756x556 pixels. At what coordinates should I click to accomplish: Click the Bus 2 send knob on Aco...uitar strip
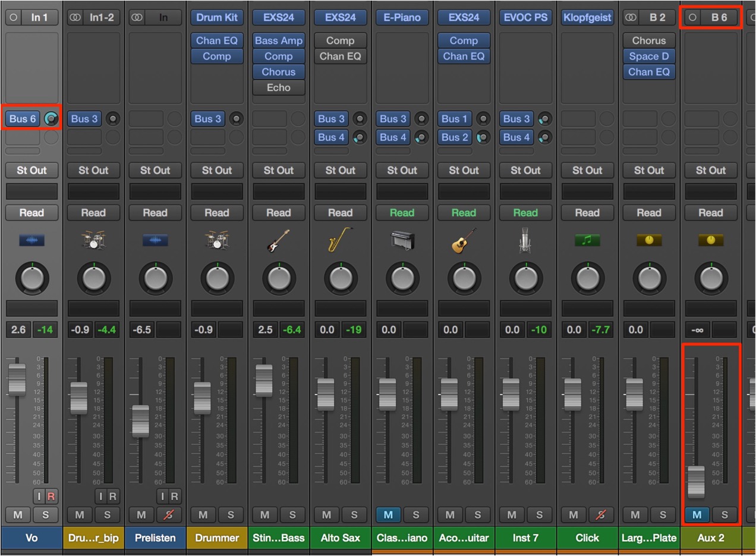click(483, 137)
